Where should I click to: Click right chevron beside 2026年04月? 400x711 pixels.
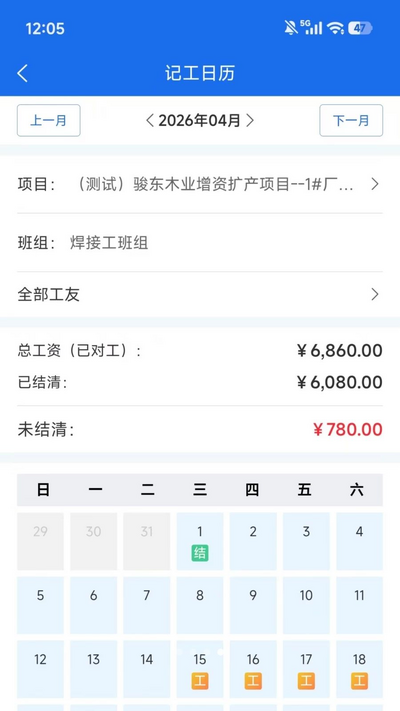click(x=250, y=121)
